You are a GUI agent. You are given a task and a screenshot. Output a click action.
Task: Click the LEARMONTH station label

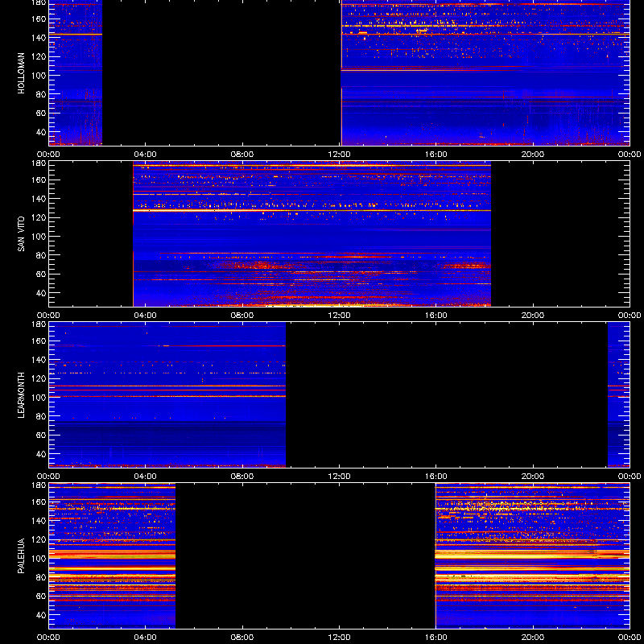(x=22, y=395)
